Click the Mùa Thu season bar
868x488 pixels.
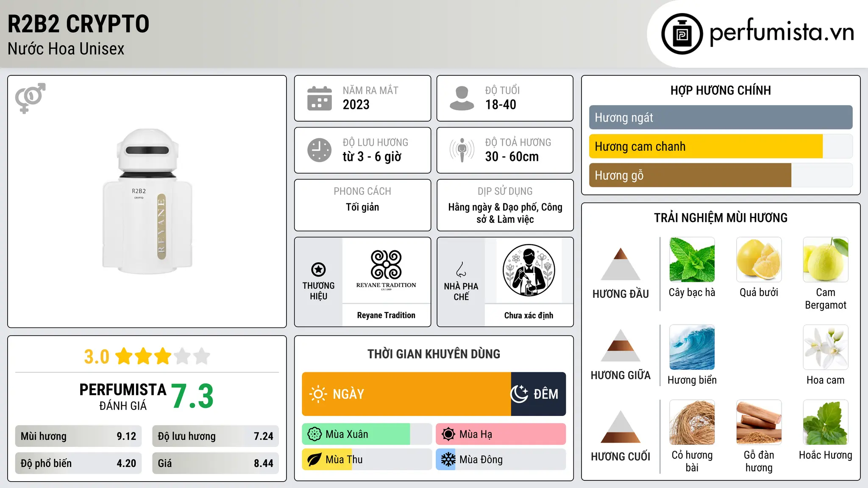pyautogui.click(x=367, y=460)
